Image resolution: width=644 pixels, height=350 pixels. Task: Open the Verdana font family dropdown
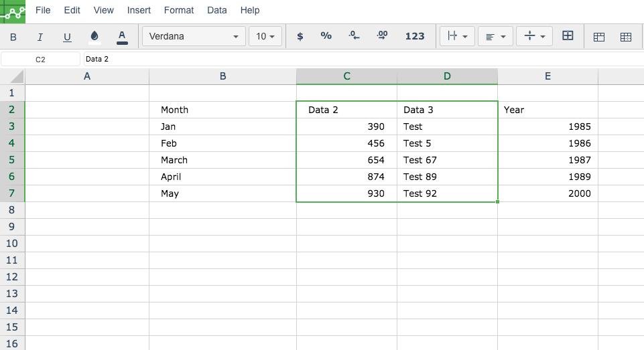(x=194, y=36)
